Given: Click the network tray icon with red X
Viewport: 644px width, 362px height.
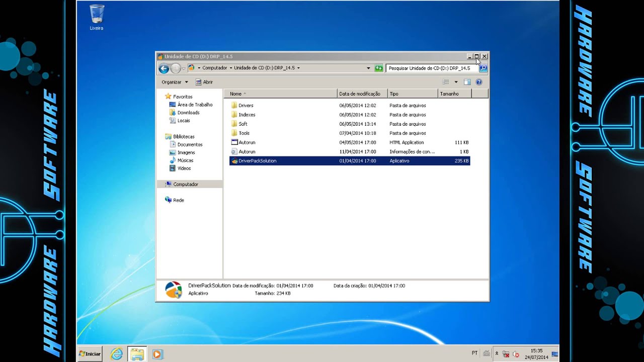Looking at the screenshot, I should pos(506,354).
